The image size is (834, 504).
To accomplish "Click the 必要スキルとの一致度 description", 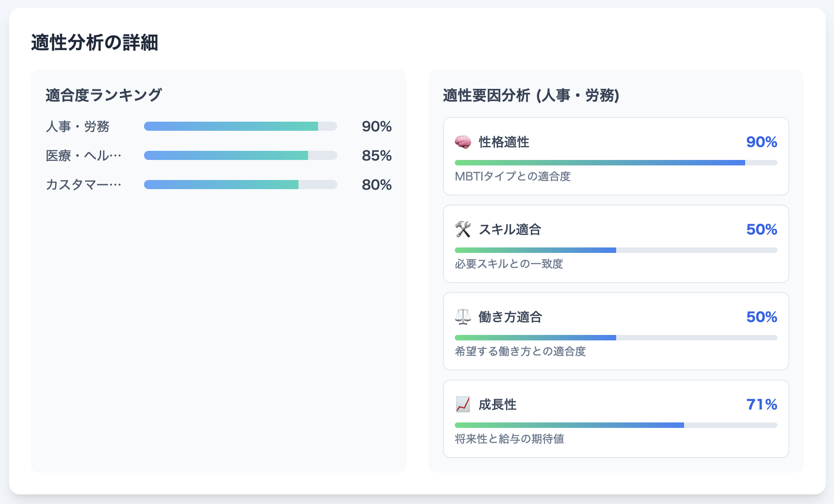I will [x=509, y=264].
